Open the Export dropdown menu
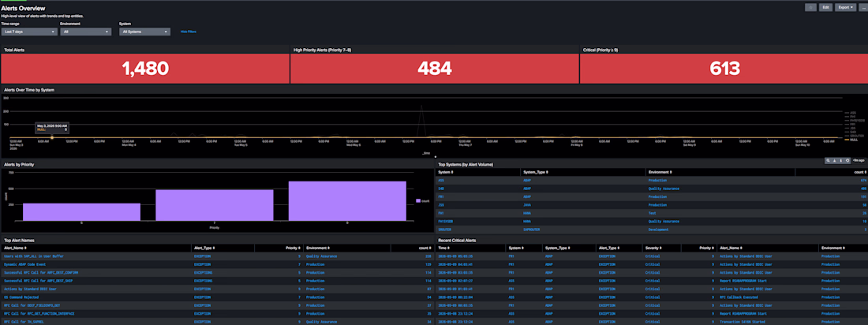The width and height of the screenshot is (868, 325). 845,7
